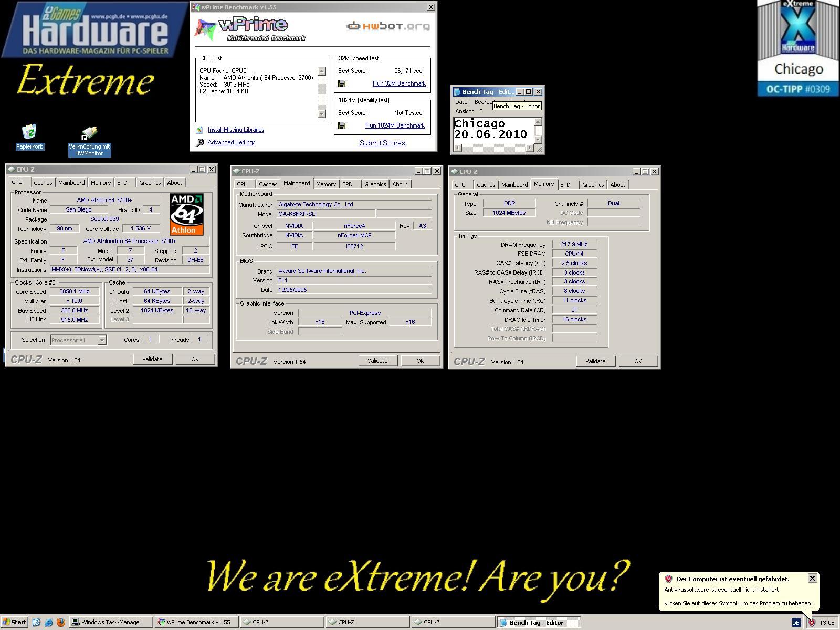The height and width of the screenshot is (630, 840).
Task: Click the 56,171 sec best score
Action: 408,71
